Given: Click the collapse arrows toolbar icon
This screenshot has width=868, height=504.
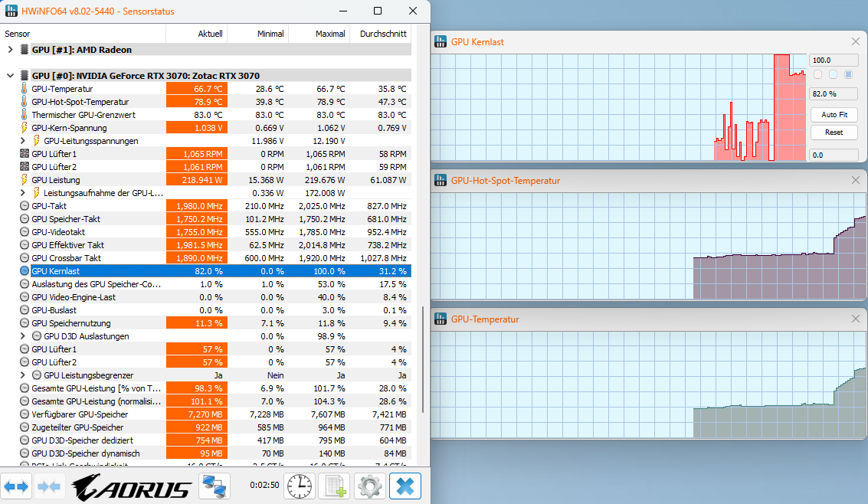Looking at the screenshot, I should 49,487.
